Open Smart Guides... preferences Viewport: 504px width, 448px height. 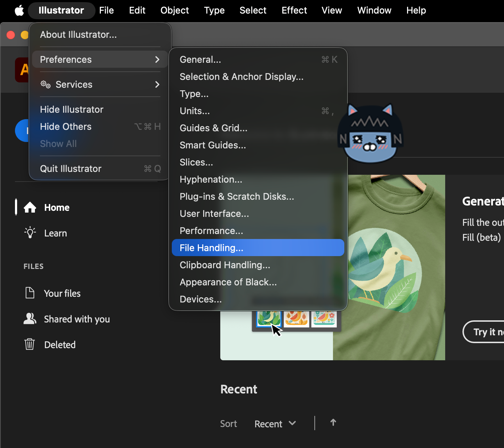click(x=258, y=145)
